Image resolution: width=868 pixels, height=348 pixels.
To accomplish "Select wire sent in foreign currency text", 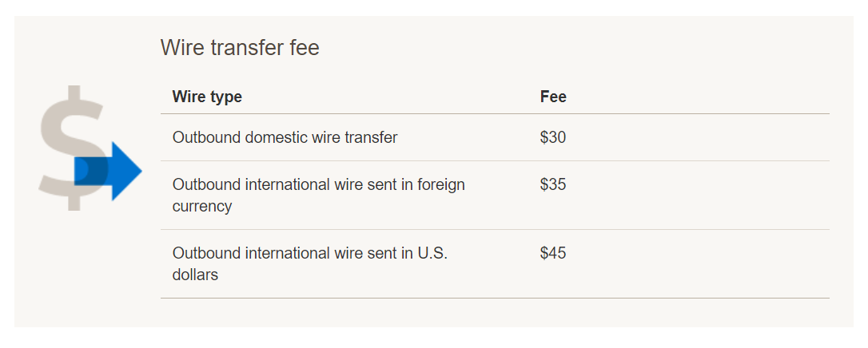I will point(318,195).
